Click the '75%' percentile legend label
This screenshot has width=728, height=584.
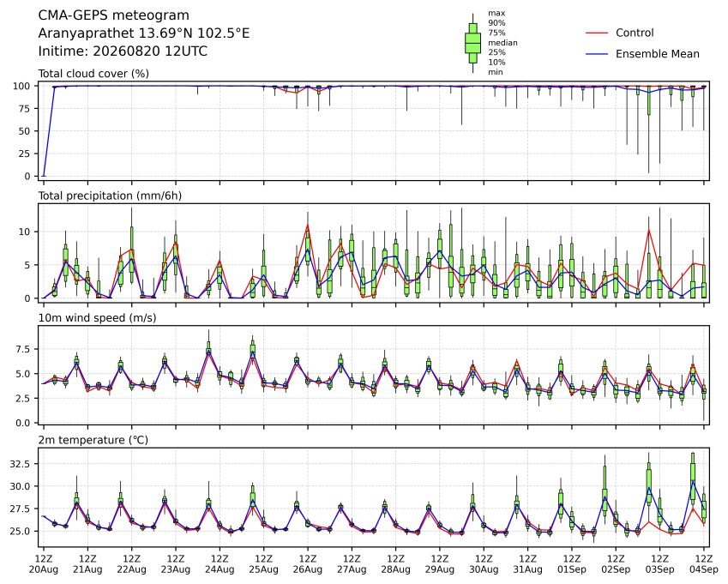pos(496,33)
